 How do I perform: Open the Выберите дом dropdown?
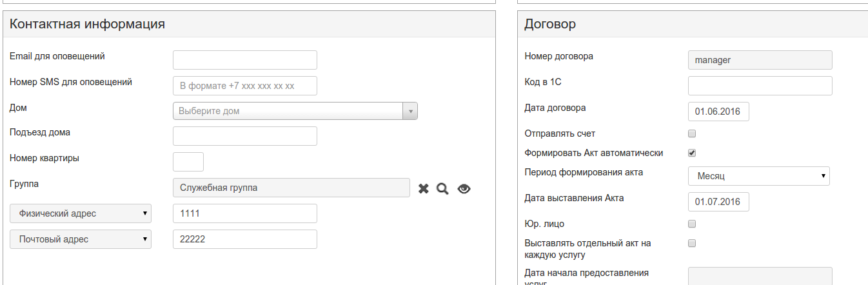coord(295,111)
